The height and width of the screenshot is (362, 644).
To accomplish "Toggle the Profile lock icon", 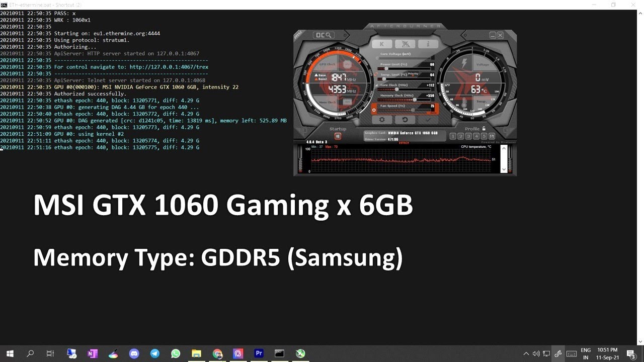I will coord(484,129).
